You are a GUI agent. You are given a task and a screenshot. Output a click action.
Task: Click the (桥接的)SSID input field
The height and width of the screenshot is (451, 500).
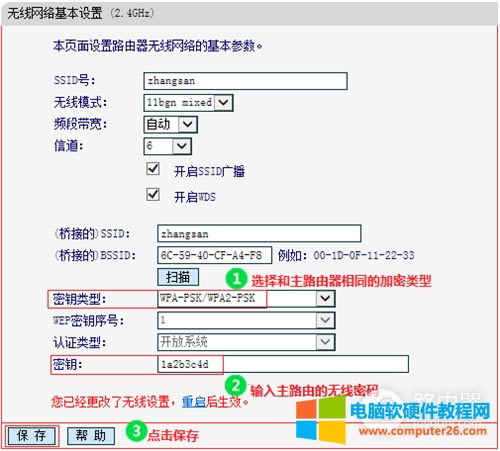tap(259, 233)
